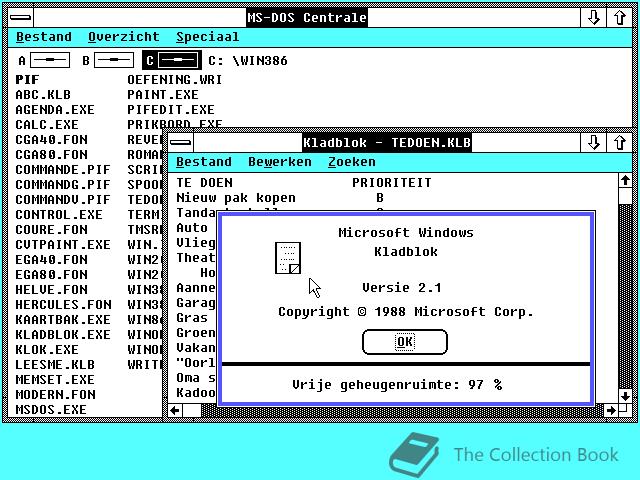Select file EGA80.FON
640x480 pixels.
click(51, 275)
